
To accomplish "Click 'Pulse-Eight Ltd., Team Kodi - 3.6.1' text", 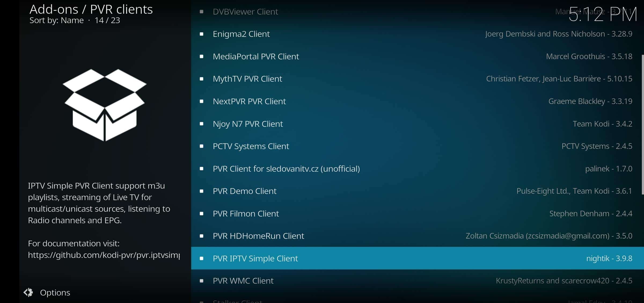I will 574,191.
